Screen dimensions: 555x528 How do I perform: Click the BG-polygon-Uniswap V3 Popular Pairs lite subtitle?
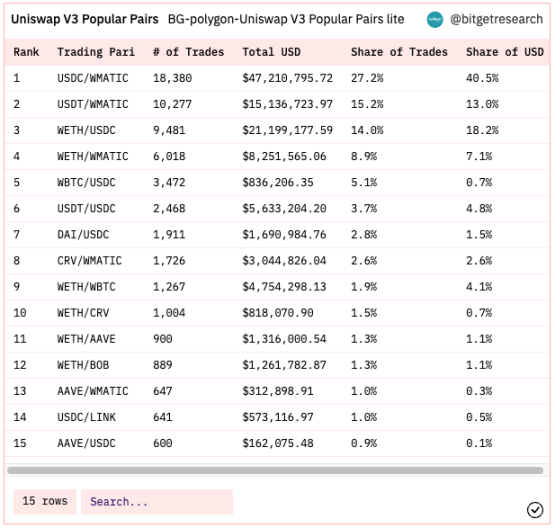click(x=286, y=19)
